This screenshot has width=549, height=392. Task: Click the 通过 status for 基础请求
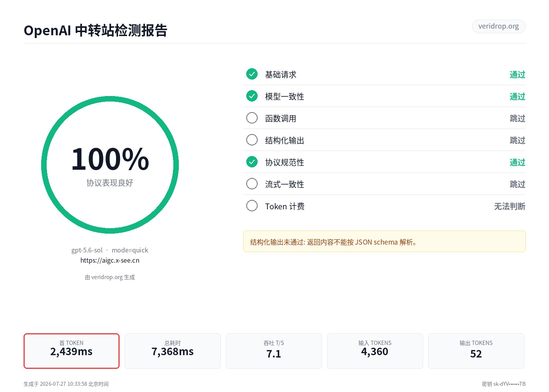[x=517, y=74]
